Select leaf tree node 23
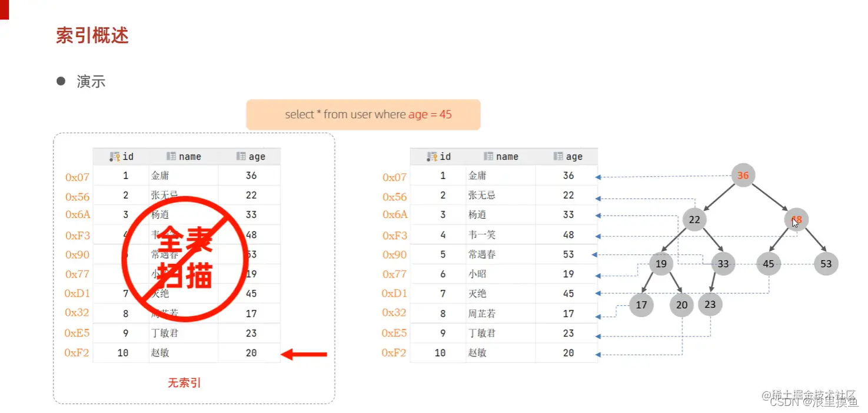This screenshot has width=868, height=413. coord(710,305)
